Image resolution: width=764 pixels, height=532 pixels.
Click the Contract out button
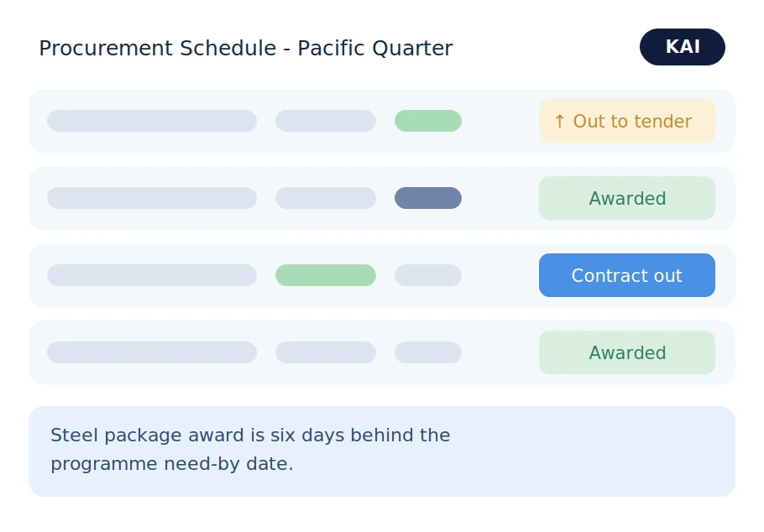626,275
